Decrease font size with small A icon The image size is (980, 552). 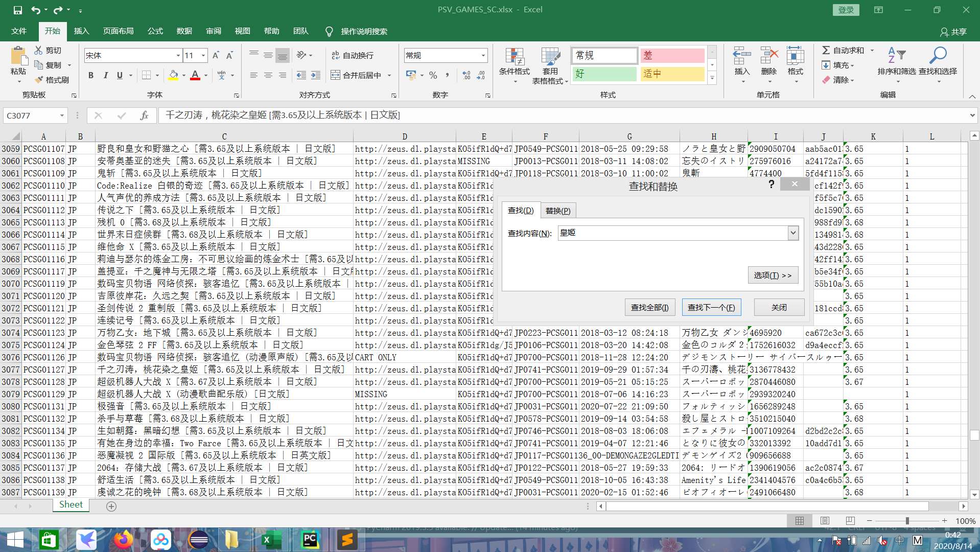coord(230,55)
